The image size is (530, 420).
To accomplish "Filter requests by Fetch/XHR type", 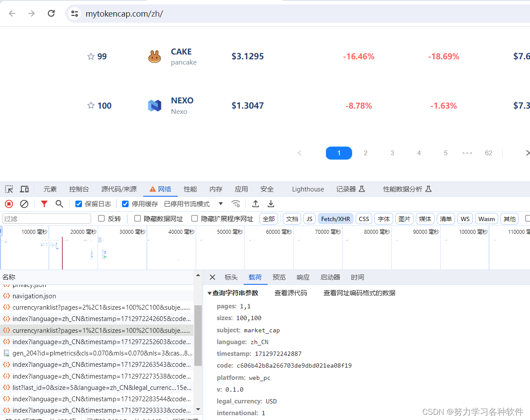I will 336,219.
